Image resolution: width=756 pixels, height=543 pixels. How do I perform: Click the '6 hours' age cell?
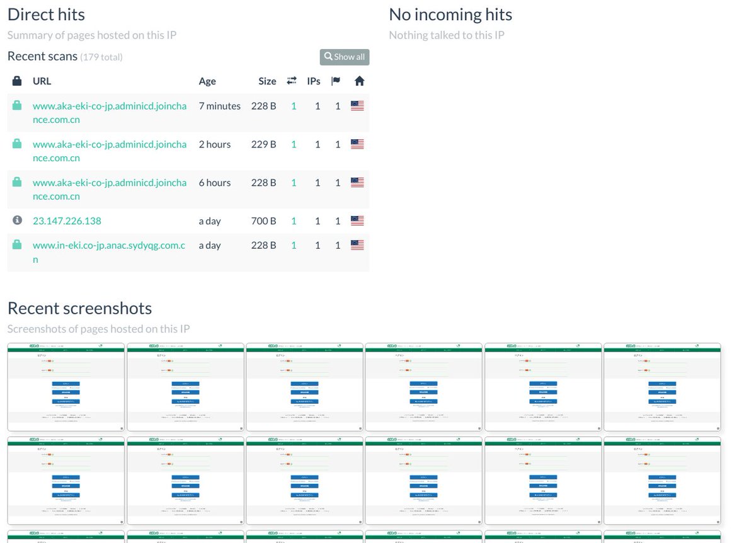coord(215,183)
